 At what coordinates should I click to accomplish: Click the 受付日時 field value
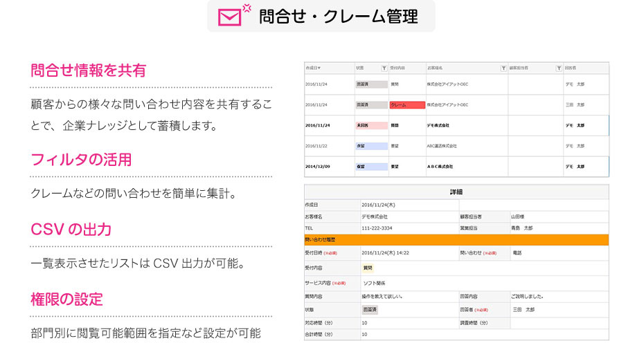385,253
